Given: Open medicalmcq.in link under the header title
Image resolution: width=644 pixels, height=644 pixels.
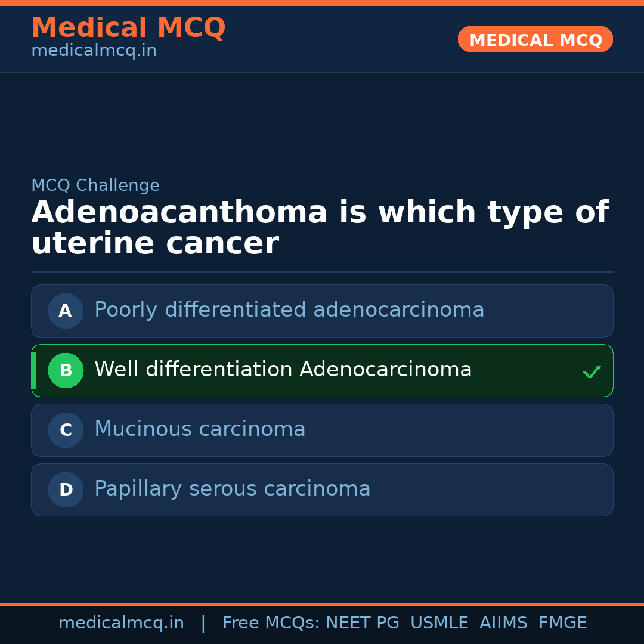Looking at the screenshot, I should click(x=94, y=51).
